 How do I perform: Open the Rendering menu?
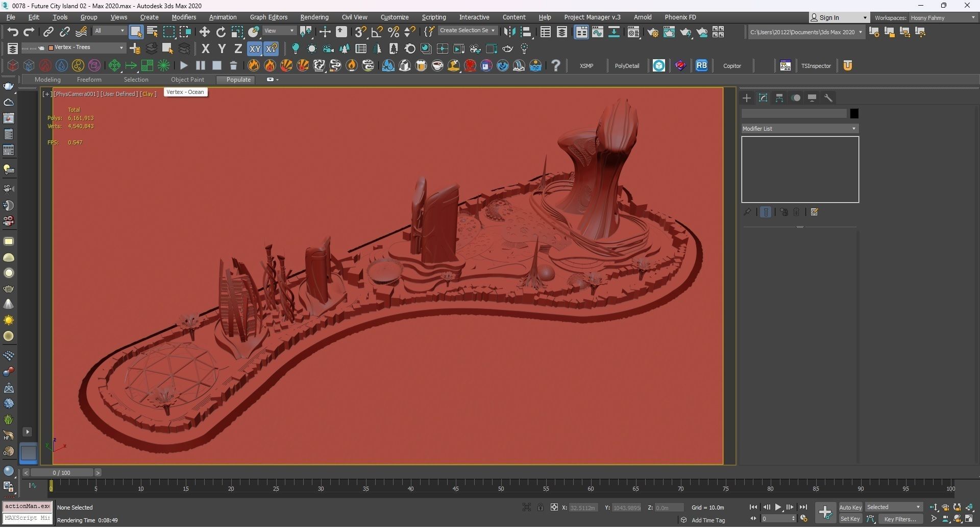(314, 17)
